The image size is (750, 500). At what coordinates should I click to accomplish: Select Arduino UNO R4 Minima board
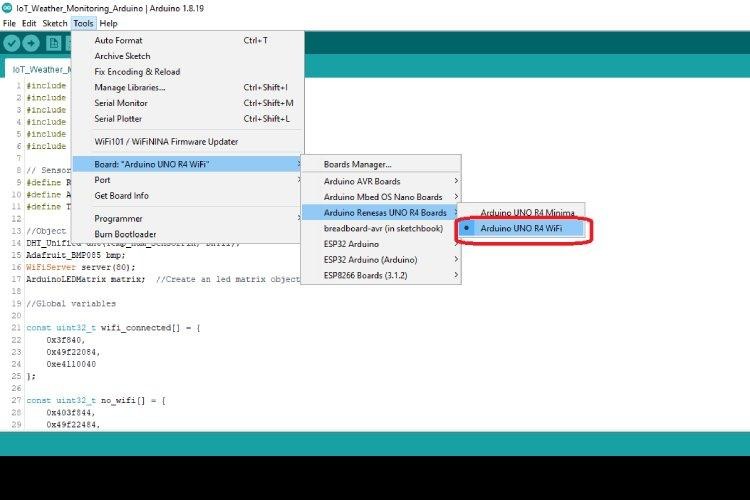tap(521, 212)
